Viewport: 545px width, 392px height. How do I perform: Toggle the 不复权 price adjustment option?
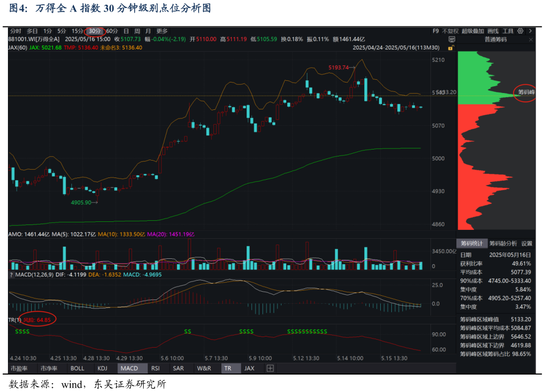tap(450, 31)
